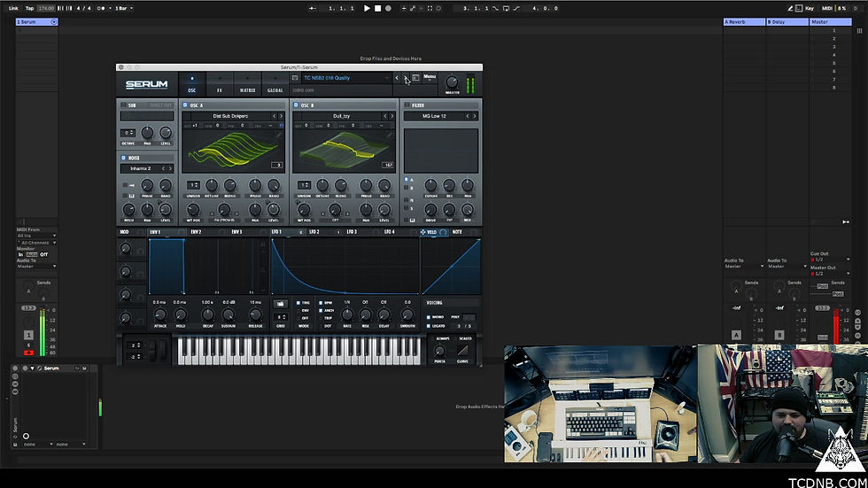
Task: Click the SUB octave stepper
Action: 128,133
